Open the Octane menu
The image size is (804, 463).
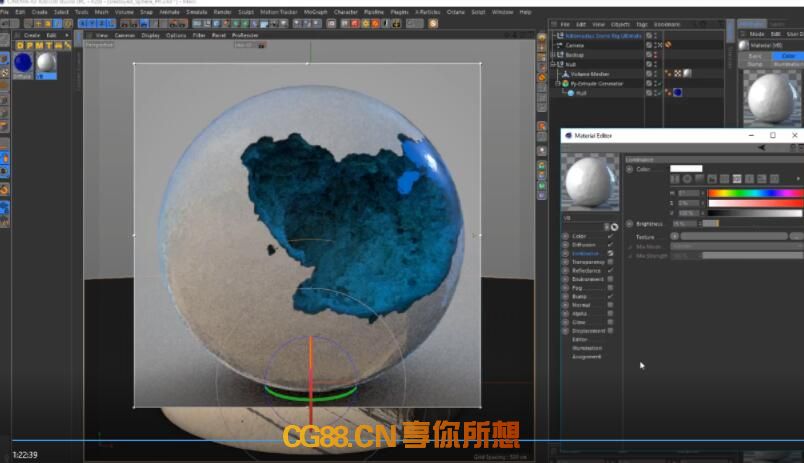tap(455, 12)
